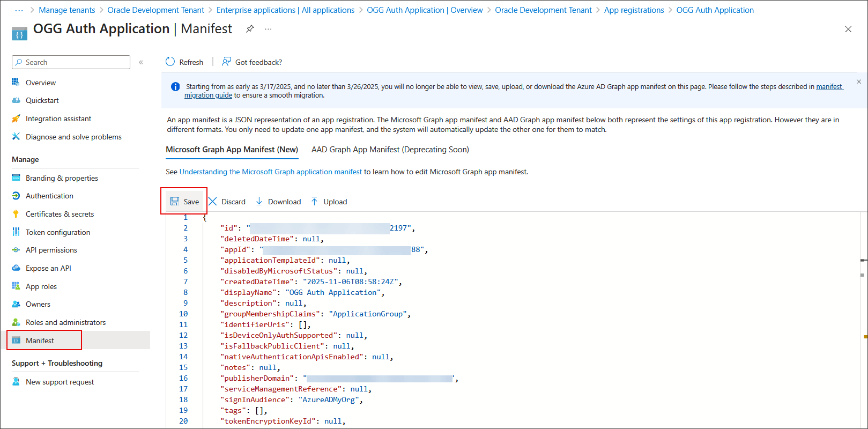Click the Got feedback person icon

(x=226, y=62)
